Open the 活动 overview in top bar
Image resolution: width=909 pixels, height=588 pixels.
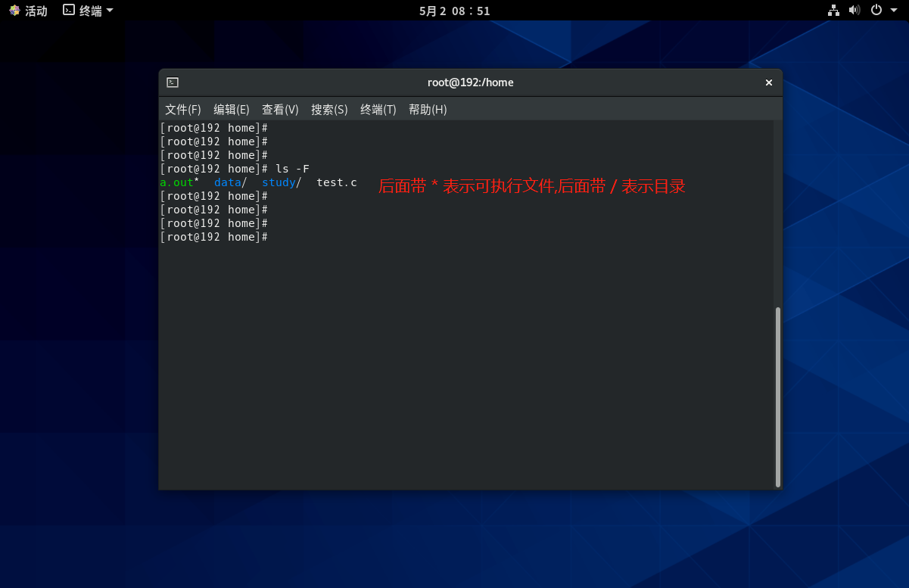click(28, 11)
